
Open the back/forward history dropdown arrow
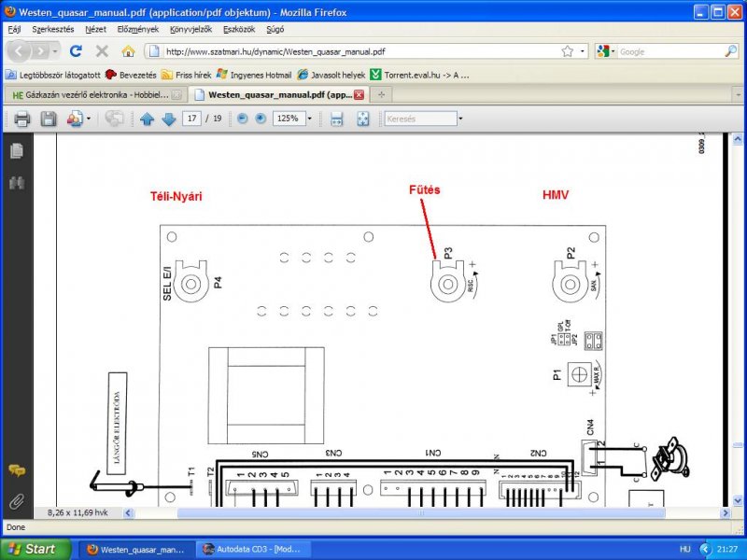(x=55, y=51)
